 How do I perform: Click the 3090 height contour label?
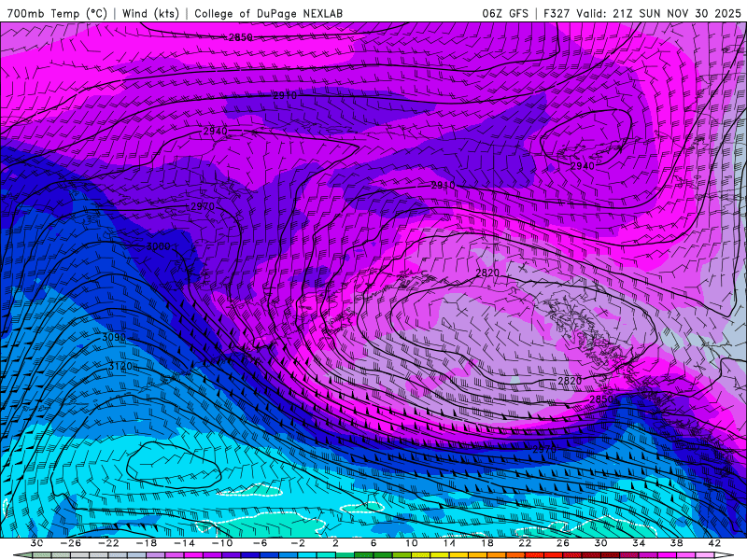(x=114, y=338)
